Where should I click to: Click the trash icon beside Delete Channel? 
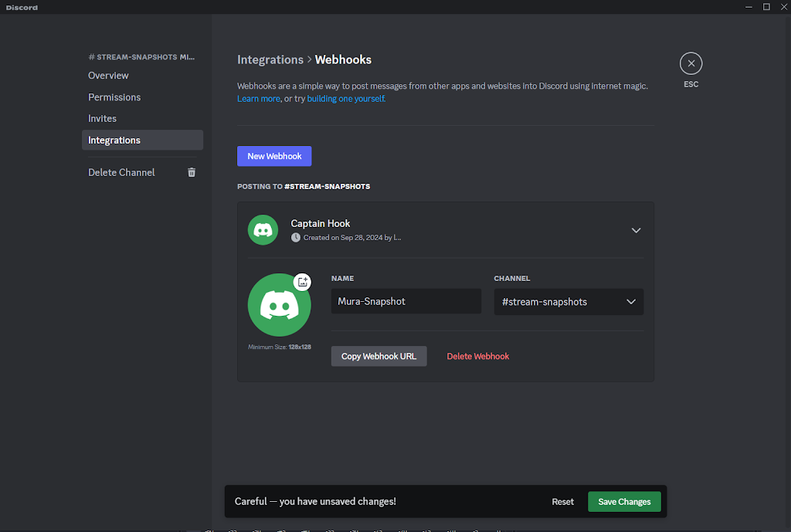pyautogui.click(x=192, y=172)
